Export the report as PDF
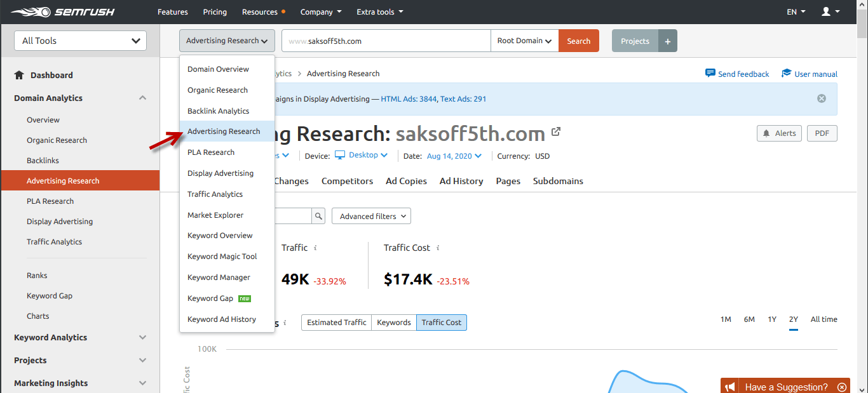868x393 pixels. point(822,133)
